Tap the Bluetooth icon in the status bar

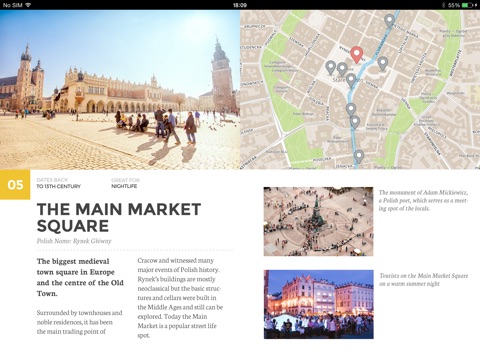pos(443,5)
